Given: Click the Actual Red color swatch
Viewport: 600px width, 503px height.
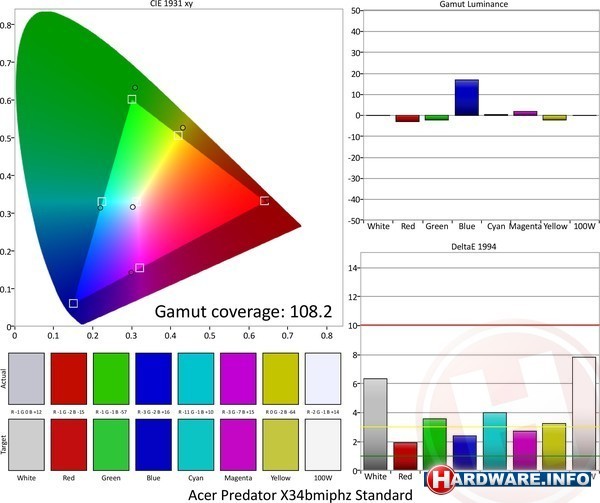Looking at the screenshot, I should pyautogui.click(x=69, y=379).
